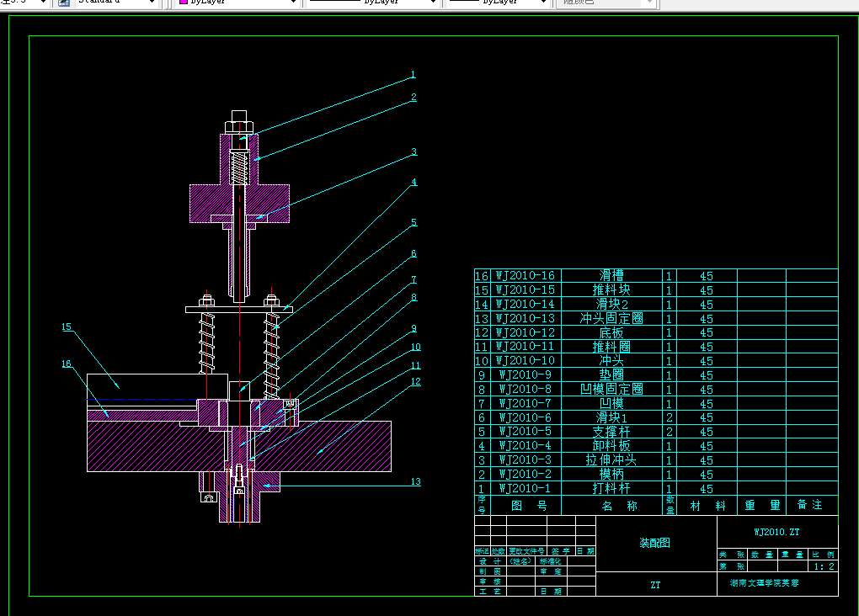This screenshot has width=859, height=616.
Task: Select leader callout number 1 in drawing
Action: pyautogui.click(x=413, y=74)
